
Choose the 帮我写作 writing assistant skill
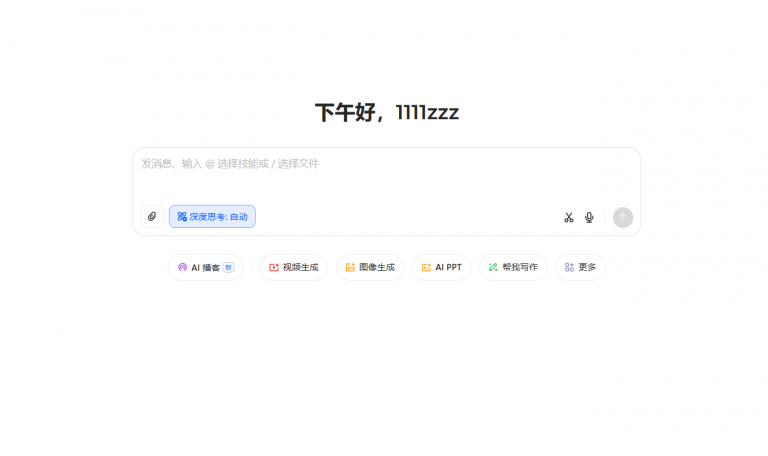tap(513, 267)
